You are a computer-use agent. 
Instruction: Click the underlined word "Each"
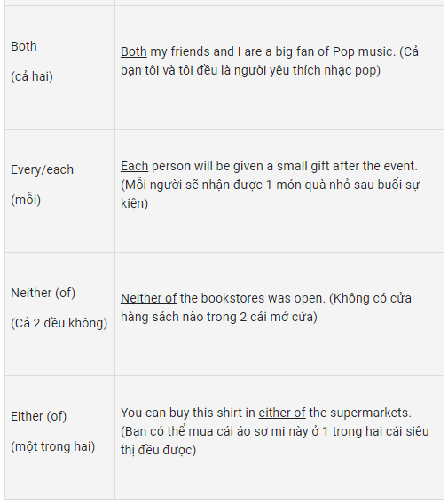click(134, 166)
